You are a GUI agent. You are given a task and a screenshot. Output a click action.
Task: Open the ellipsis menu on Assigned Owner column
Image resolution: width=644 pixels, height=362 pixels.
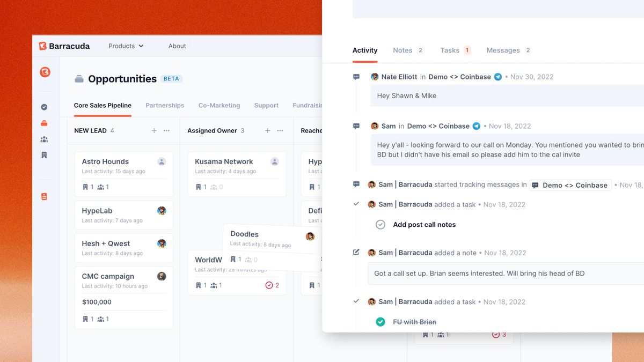click(x=280, y=130)
